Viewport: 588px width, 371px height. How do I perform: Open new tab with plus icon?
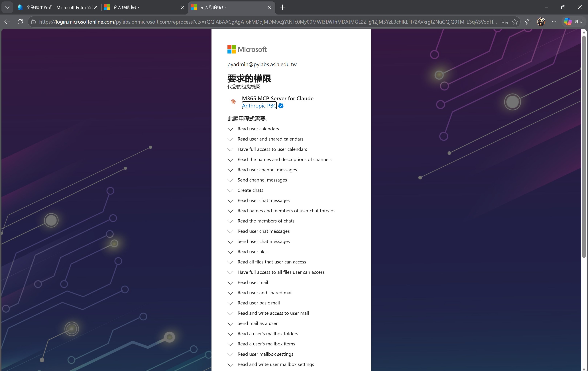282,7
